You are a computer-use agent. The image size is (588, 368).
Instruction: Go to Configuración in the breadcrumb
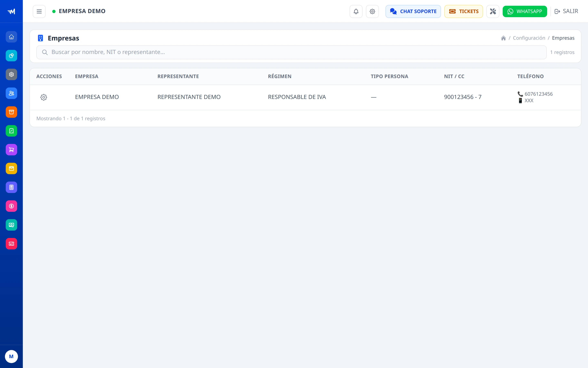pyautogui.click(x=529, y=38)
